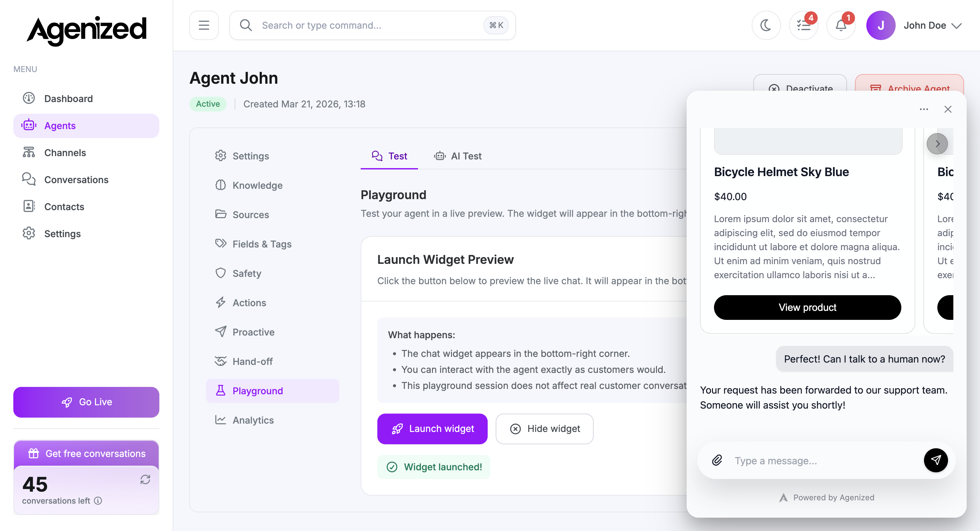The image size is (980, 531).
Task: Open the agent Actions section
Action: tap(272, 303)
